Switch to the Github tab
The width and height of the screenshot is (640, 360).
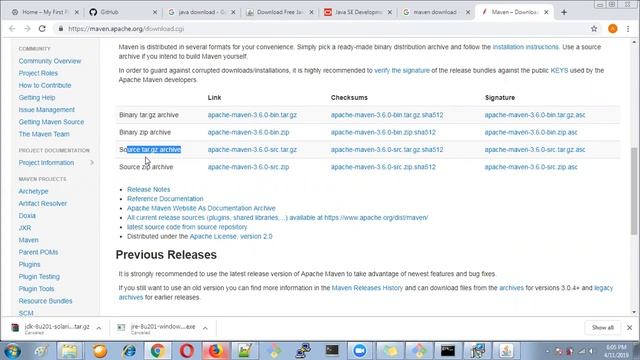pos(122,12)
